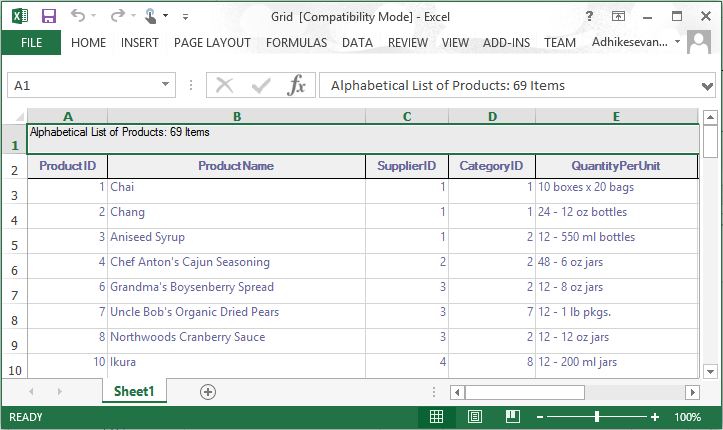Screen dimensions: 723x430
Task: Go to previous sheet arrow
Action: [x=31, y=392]
